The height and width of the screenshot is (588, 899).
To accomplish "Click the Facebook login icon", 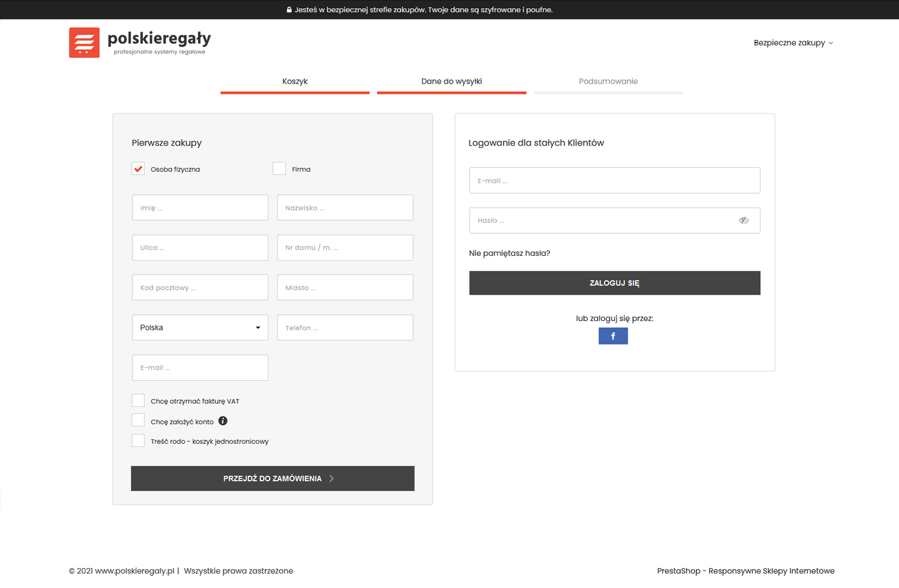I will click(x=613, y=336).
